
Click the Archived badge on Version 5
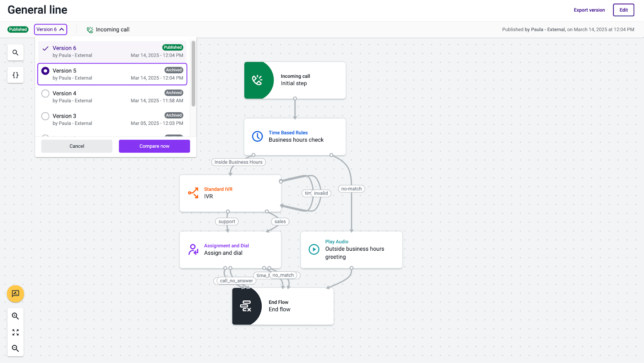(174, 70)
